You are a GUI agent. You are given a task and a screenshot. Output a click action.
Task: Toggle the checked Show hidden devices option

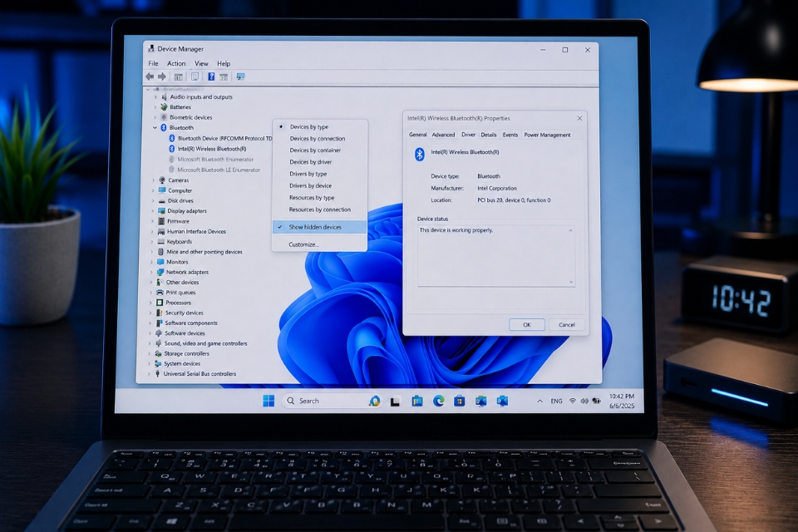(319, 227)
